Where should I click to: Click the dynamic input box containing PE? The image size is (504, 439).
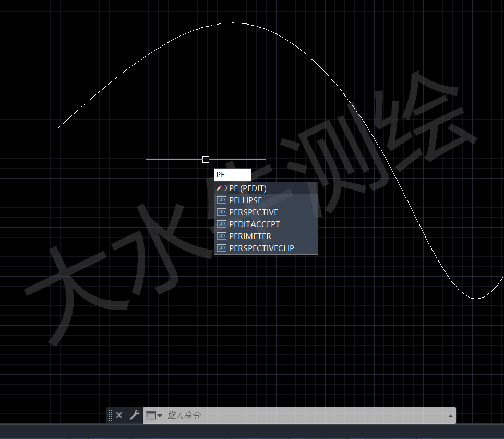pyautogui.click(x=232, y=175)
